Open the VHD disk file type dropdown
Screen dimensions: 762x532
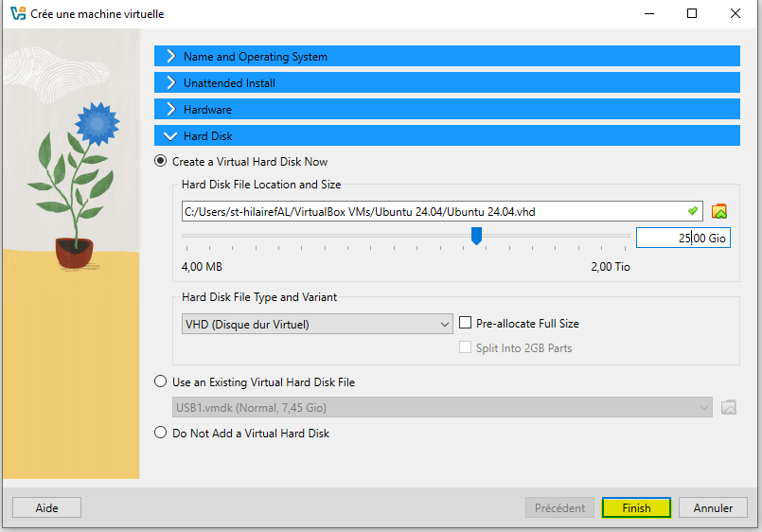point(317,325)
